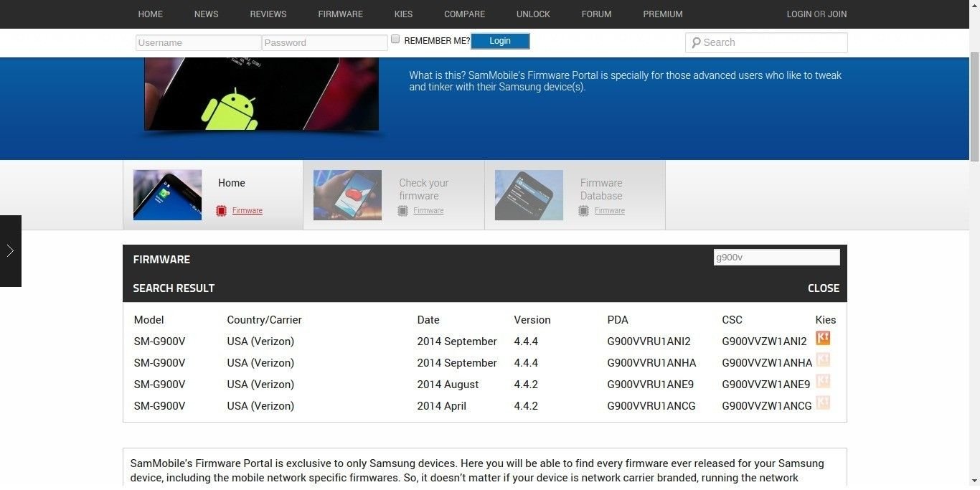Click the Model column header
This screenshot has width=980, height=490.
(x=149, y=320)
